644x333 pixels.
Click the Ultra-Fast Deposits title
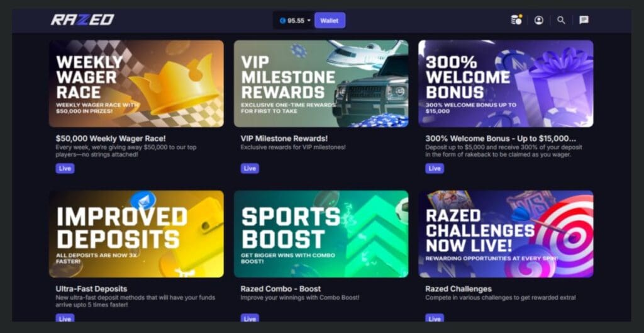click(x=91, y=289)
